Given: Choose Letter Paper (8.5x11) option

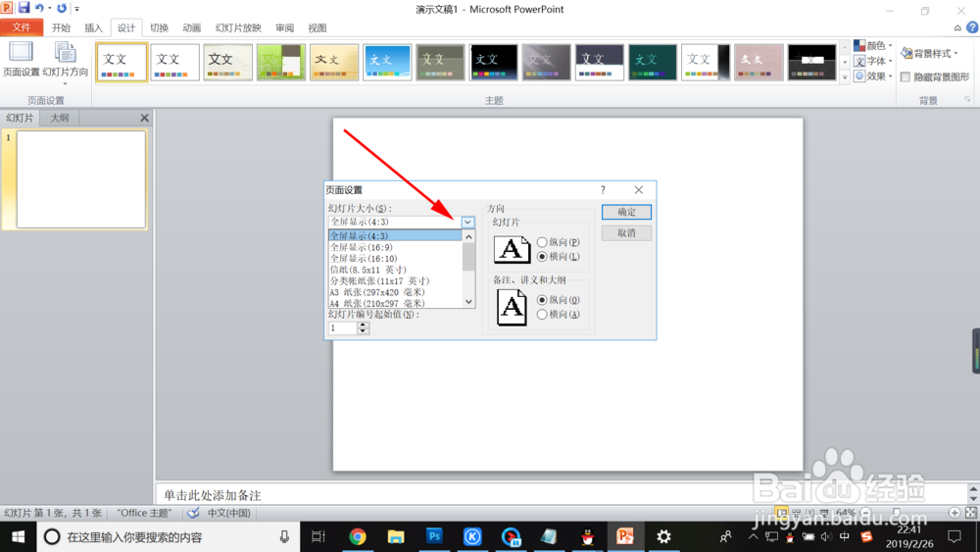Looking at the screenshot, I should point(395,270).
